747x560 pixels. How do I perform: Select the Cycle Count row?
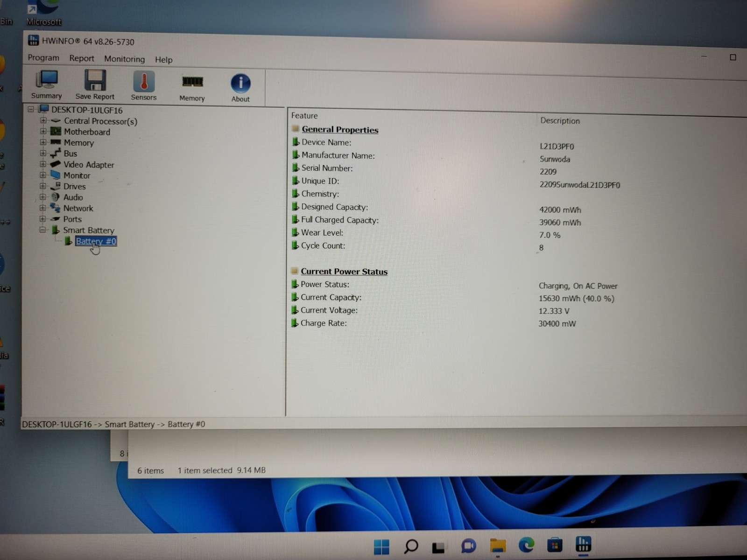417,246
